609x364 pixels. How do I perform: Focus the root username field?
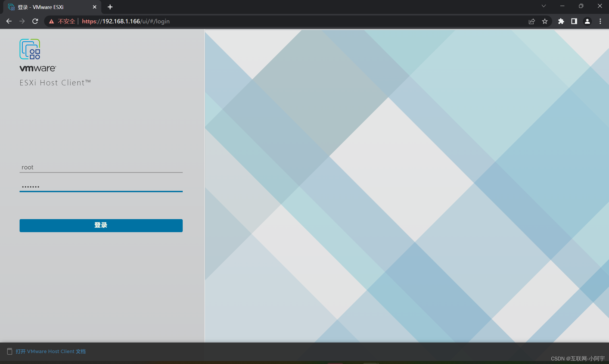point(101,167)
